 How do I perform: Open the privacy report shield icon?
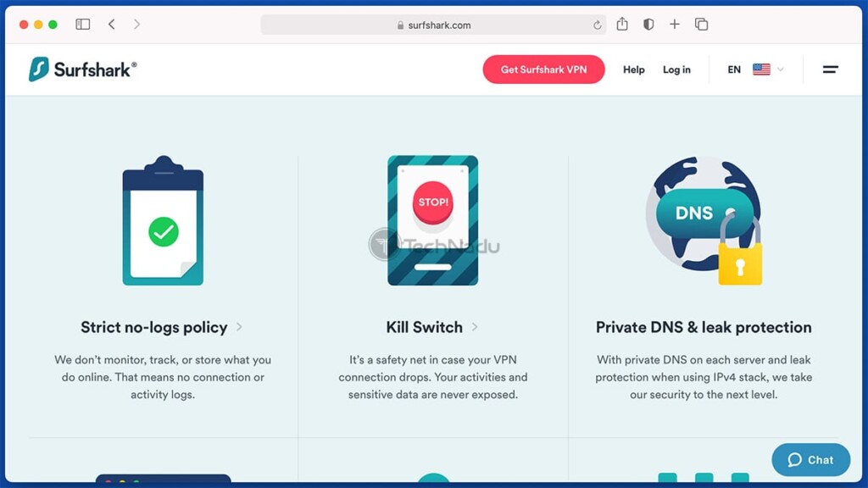648,25
